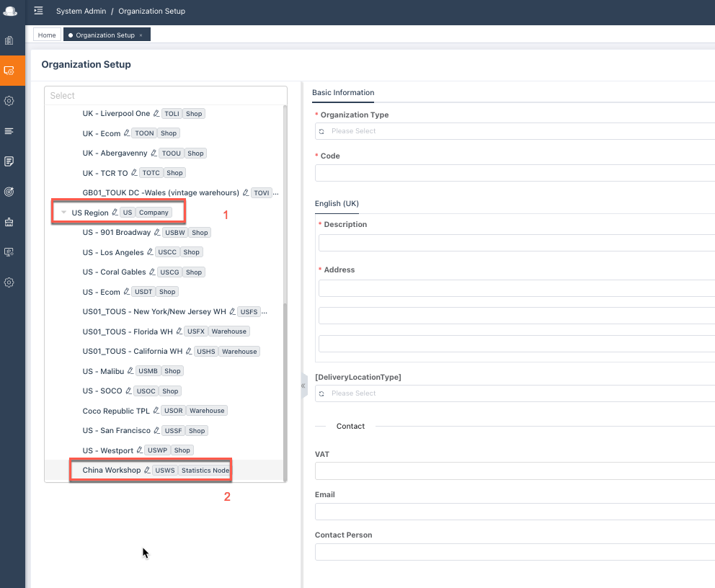Close the Organization Setup tab
This screenshot has width=715, height=588.
click(141, 35)
